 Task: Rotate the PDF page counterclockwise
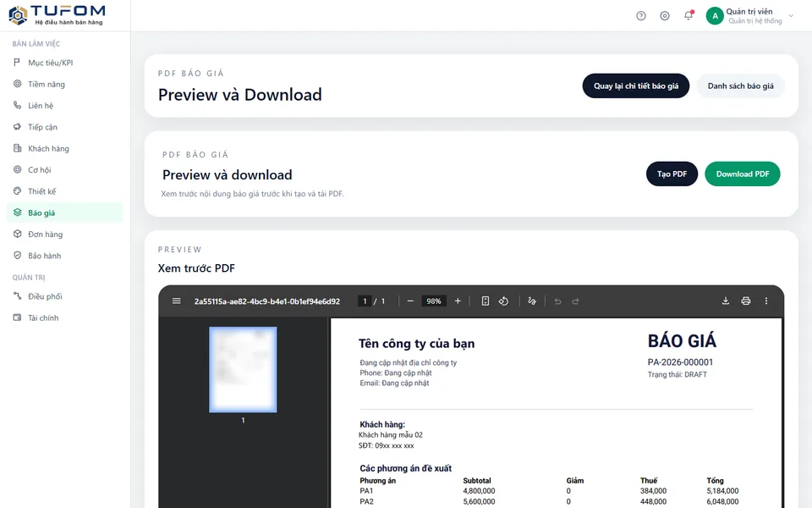(503, 301)
